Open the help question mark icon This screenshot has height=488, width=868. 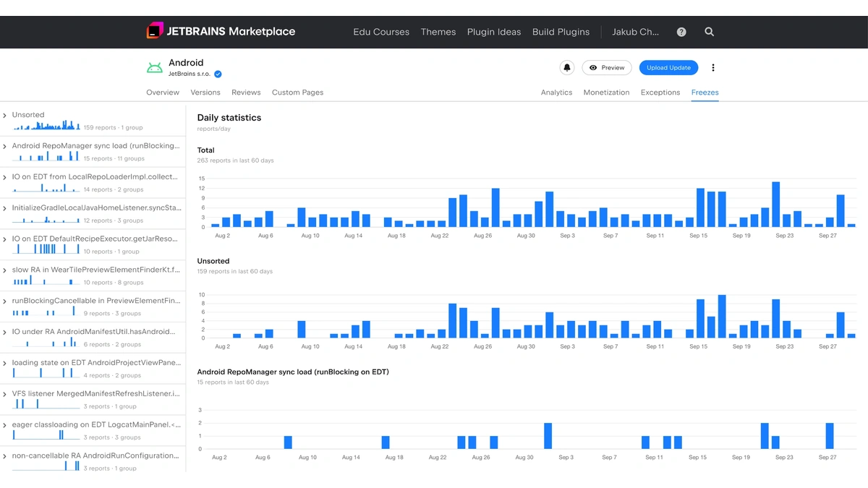pos(681,32)
